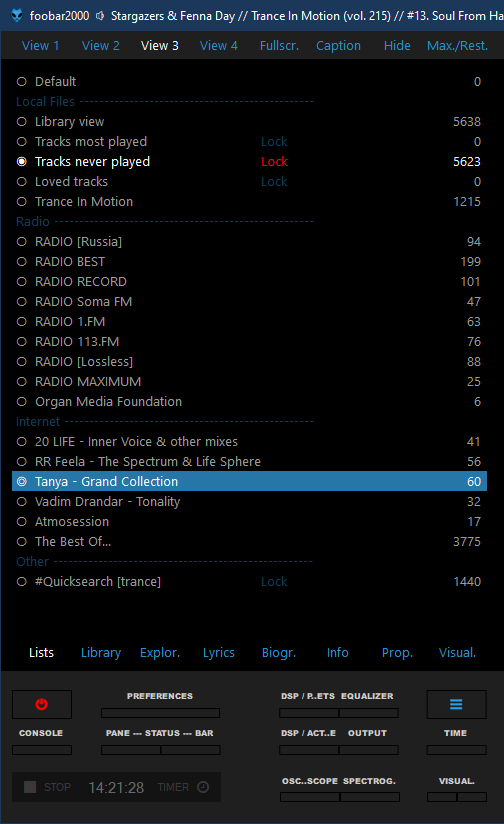The width and height of the screenshot is (504, 824).
Task: Click the Fullscr. button
Action: click(279, 46)
